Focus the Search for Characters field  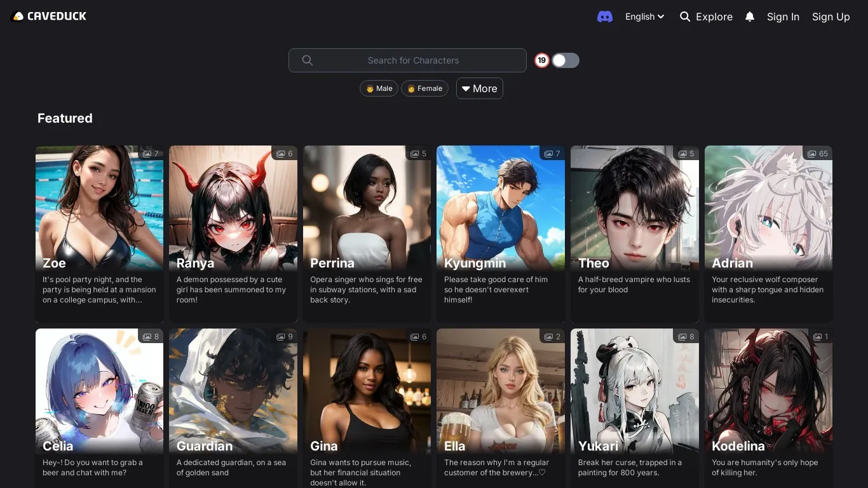413,60
